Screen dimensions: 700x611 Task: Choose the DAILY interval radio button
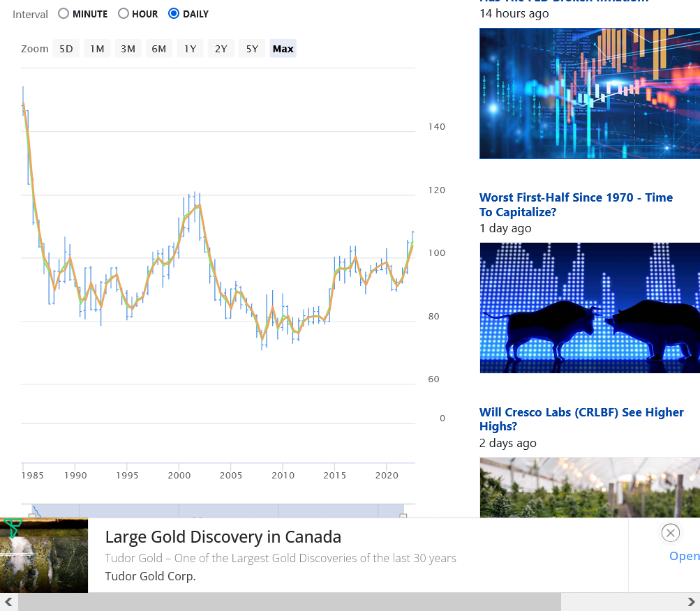pyautogui.click(x=174, y=13)
